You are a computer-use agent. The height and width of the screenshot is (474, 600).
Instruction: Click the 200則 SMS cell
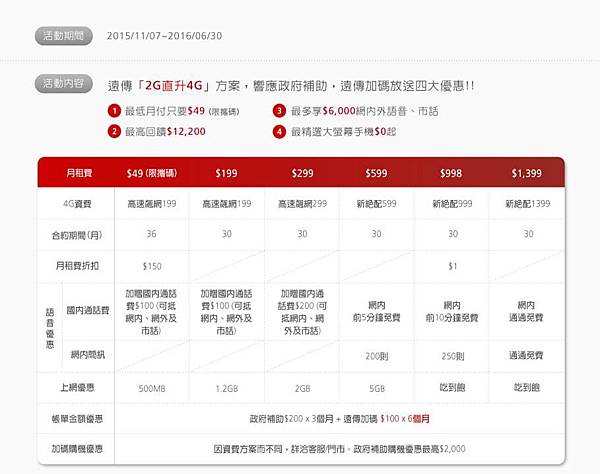(377, 357)
